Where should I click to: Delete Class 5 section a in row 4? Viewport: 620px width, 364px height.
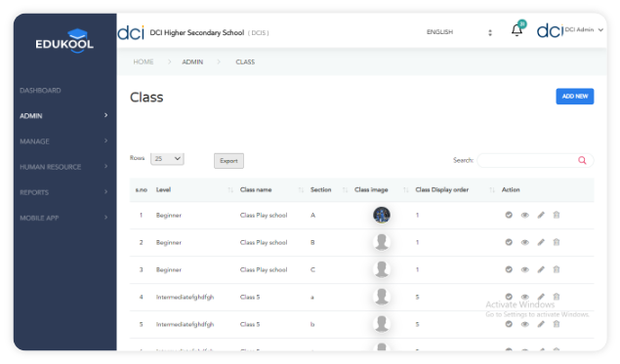pyautogui.click(x=557, y=297)
